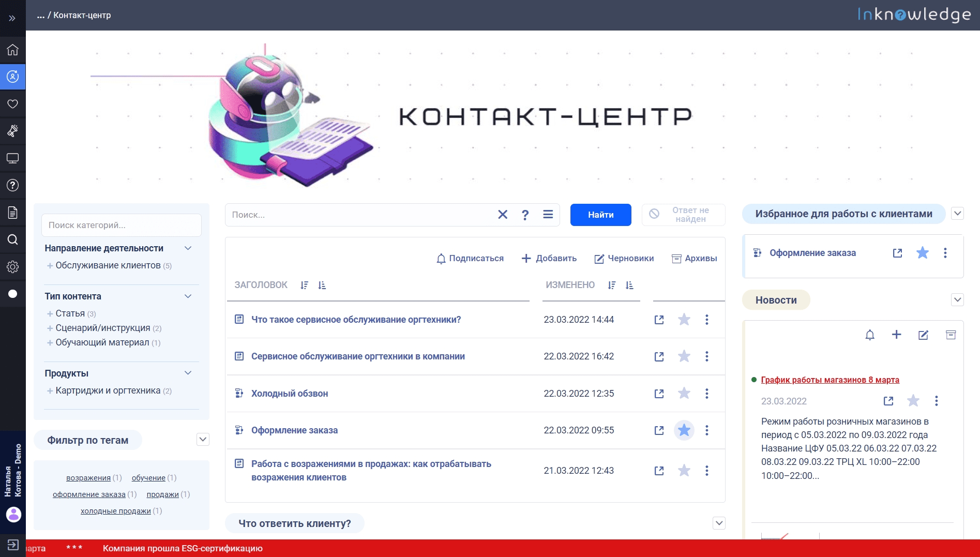Viewport: 980px width, 557px height.
Task: Open the Архивы archives section
Action: click(694, 259)
